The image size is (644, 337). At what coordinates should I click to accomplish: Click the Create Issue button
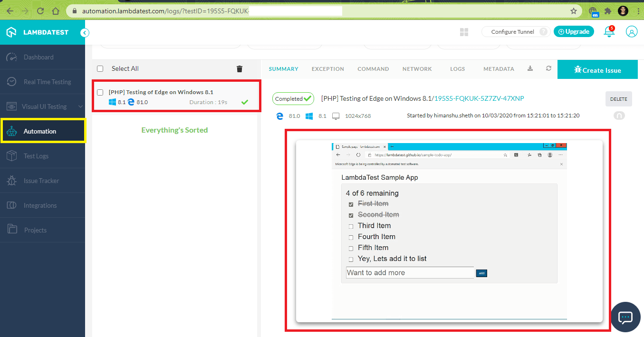tap(597, 69)
